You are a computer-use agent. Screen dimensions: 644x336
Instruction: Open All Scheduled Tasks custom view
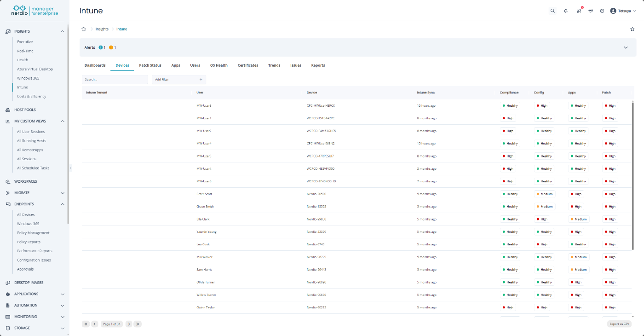[33, 168]
